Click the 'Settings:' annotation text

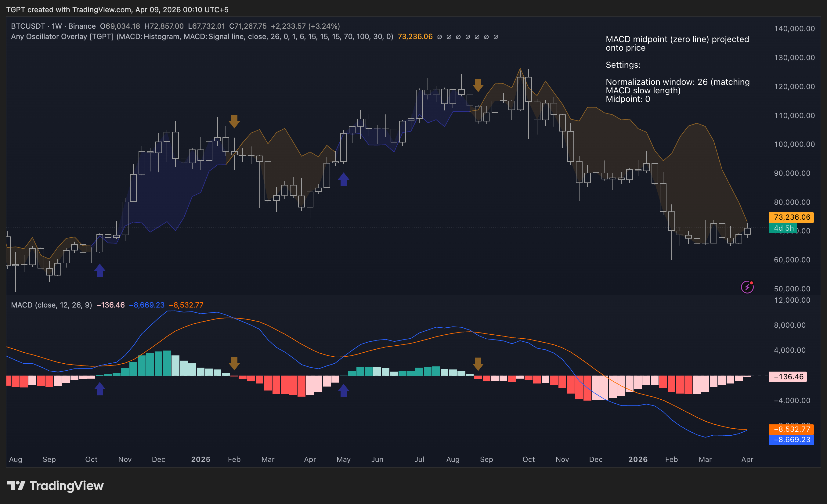point(623,65)
